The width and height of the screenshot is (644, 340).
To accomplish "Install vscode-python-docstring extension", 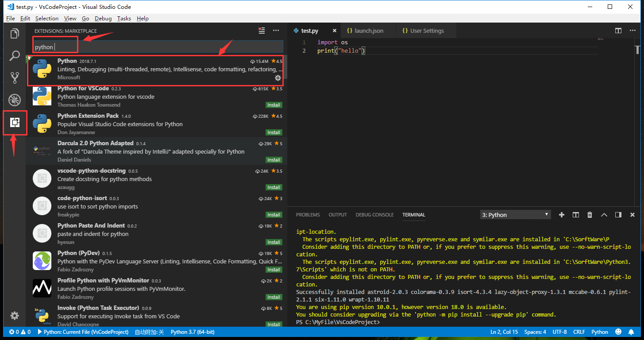I will 274,187.
